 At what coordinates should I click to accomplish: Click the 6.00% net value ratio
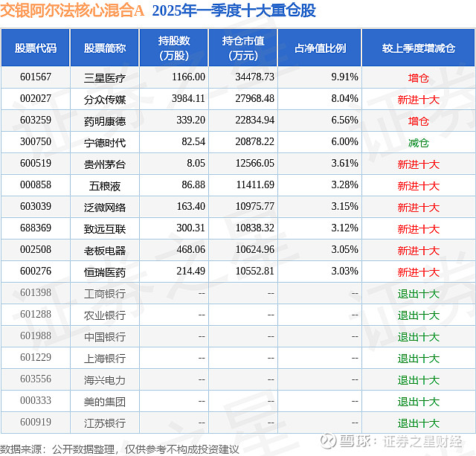tap(344, 142)
